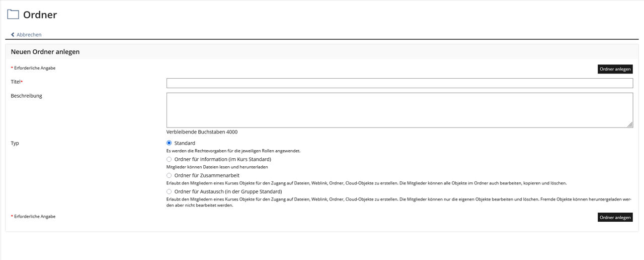The height and width of the screenshot is (260, 644).
Task: Grab the Beschreibung textarea resize handle
Action: [x=630, y=124]
